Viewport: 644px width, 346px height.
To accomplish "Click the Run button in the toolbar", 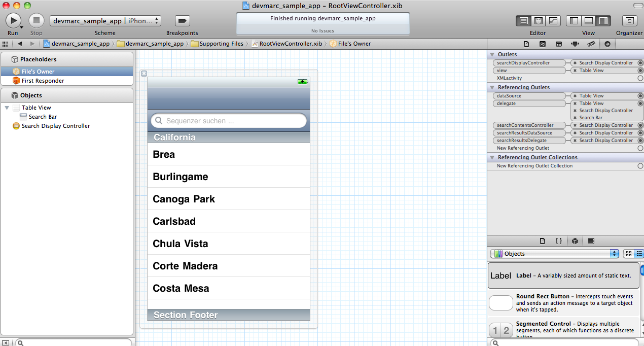I will (x=13, y=21).
